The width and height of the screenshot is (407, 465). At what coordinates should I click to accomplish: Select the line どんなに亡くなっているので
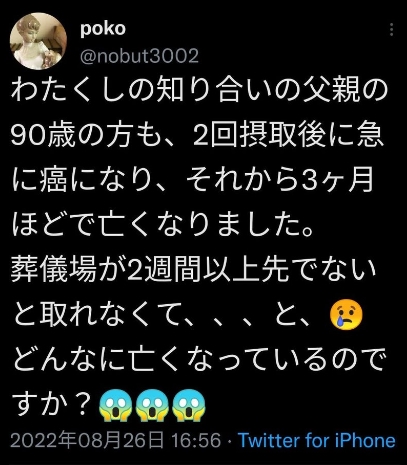197,360
